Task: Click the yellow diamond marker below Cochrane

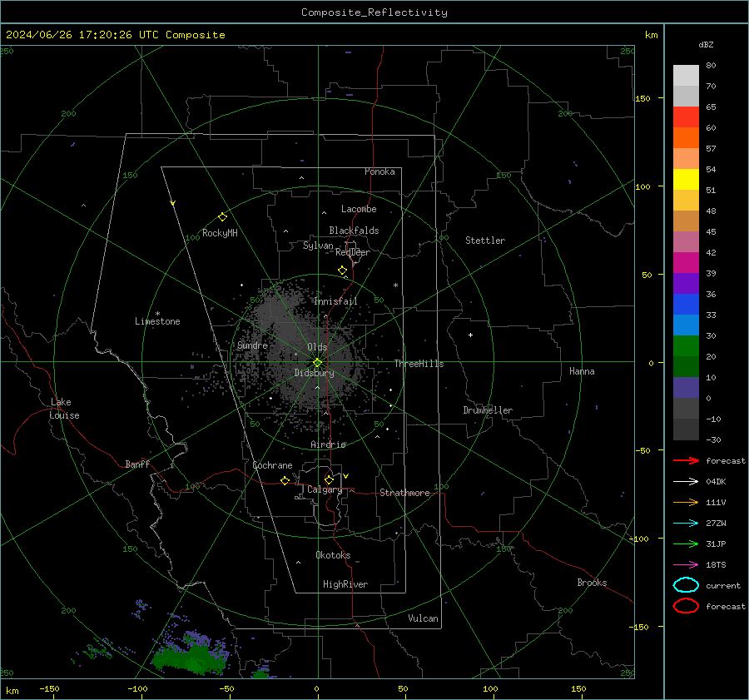Action: [x=285, y=480]
